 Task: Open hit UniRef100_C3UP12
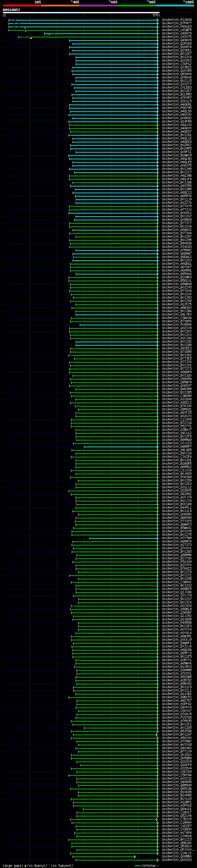pos(177,64)
